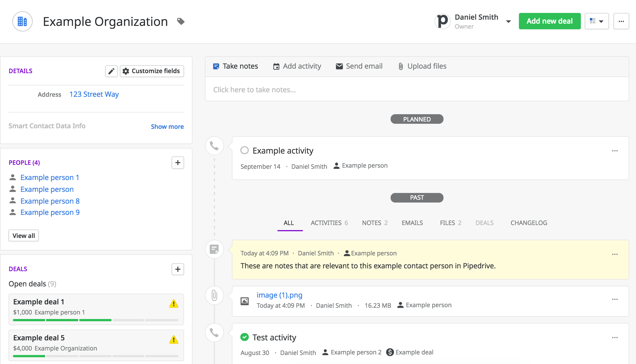Click the Upload files paperclip icon
Image resolution: width=636 pixels, height=364 pixels.
click(401, 66)
